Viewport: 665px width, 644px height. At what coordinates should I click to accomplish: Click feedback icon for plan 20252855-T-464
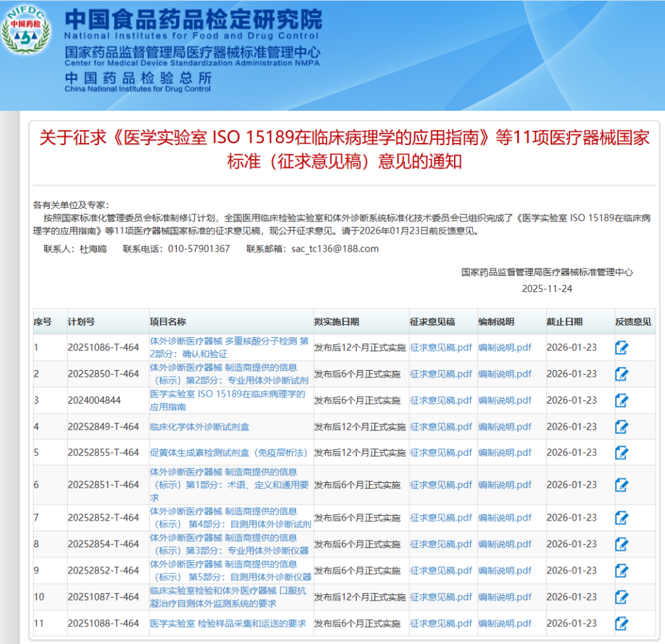click(621, 453)
